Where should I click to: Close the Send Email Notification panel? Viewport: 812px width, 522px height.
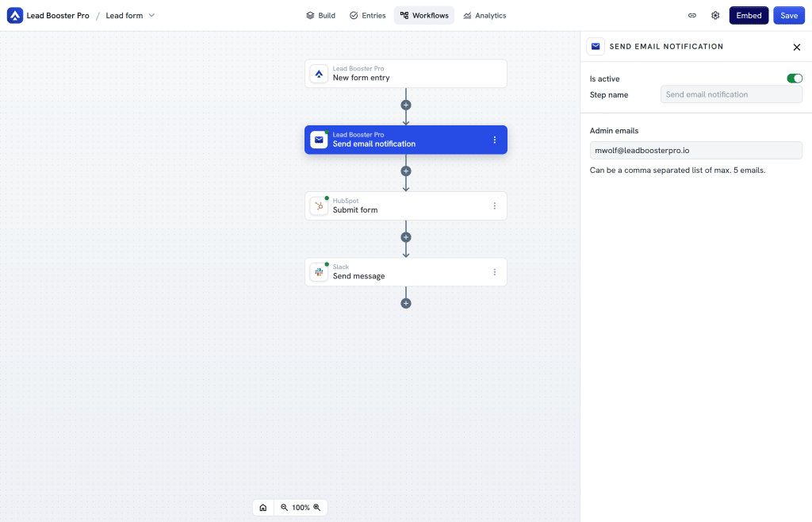[x=796, y=47]
